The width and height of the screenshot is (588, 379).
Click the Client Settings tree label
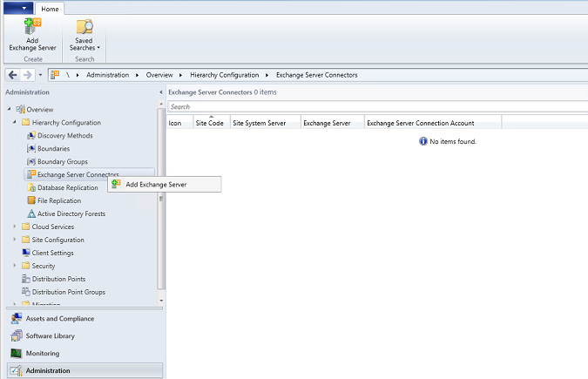click(x=53, y=253)
